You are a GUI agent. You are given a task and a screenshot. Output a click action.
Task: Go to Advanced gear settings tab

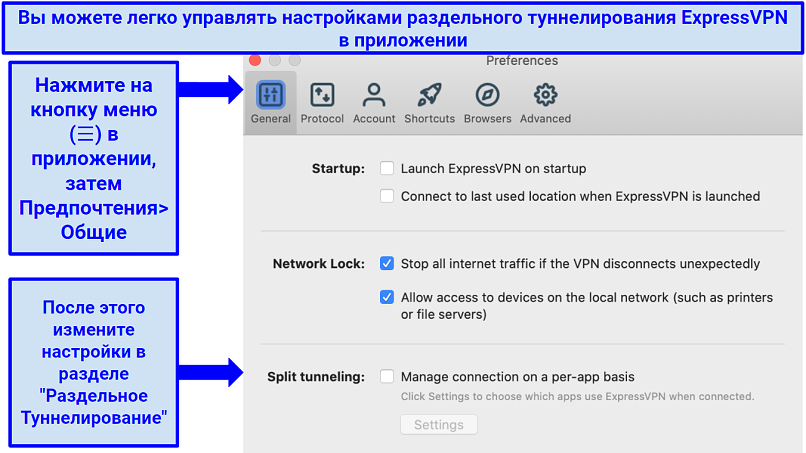(545, 103)
